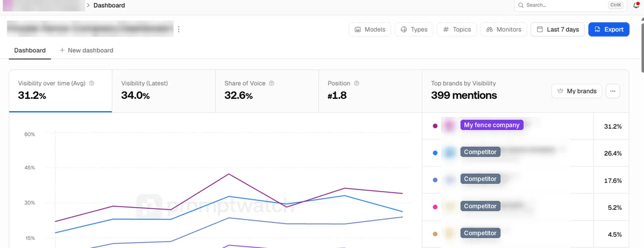Click the 26.4% visibility value

[x=613, y=154]
